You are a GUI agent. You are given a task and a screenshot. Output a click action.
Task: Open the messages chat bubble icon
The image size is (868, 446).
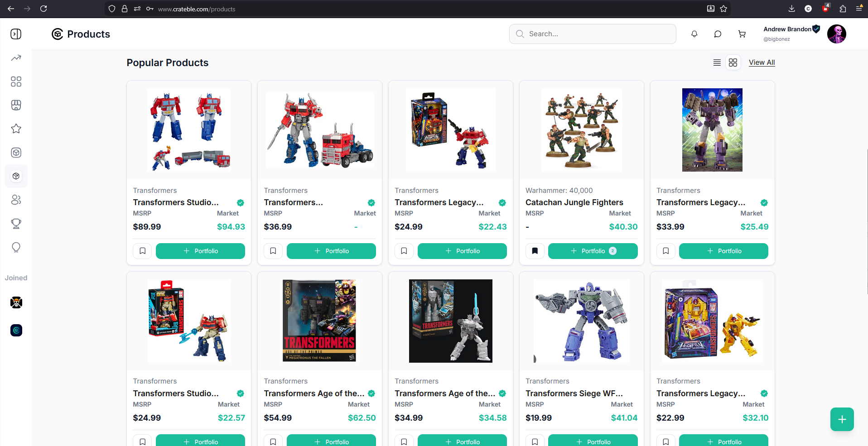[x=718, y=34]
